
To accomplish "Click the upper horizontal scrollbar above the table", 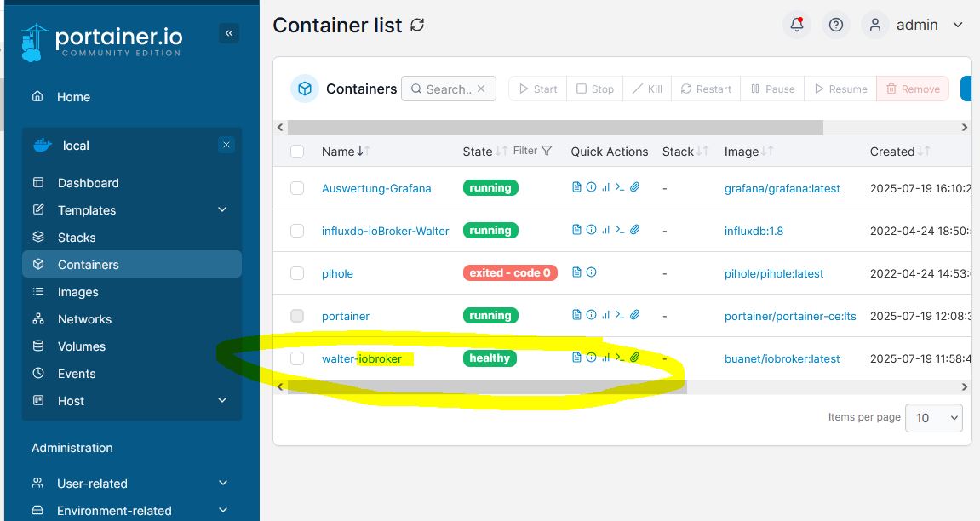I will click(555, 127).
